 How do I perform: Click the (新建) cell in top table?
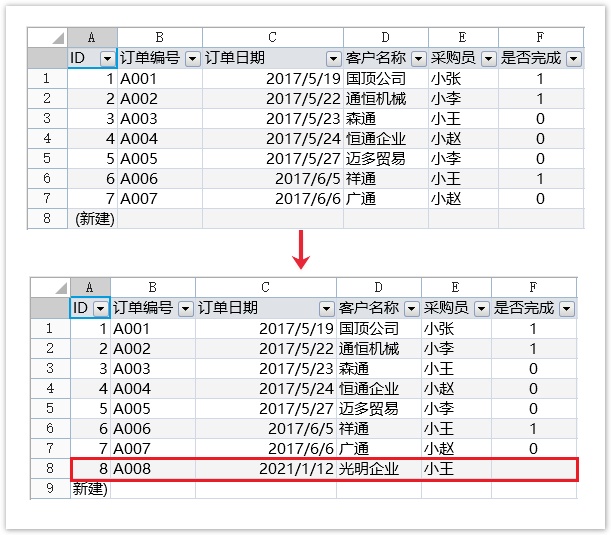click(x=93, y=218)
